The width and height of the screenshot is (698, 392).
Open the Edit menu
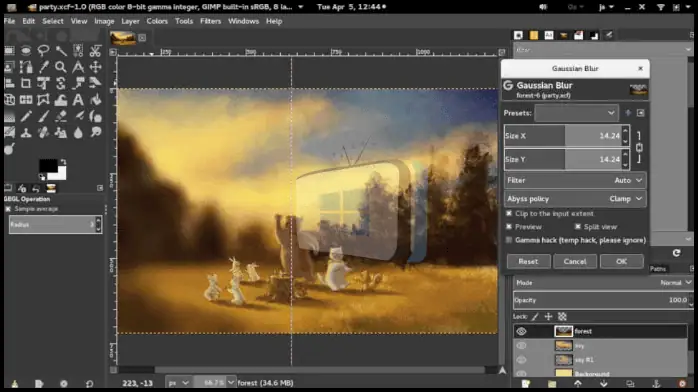(28, 21)
